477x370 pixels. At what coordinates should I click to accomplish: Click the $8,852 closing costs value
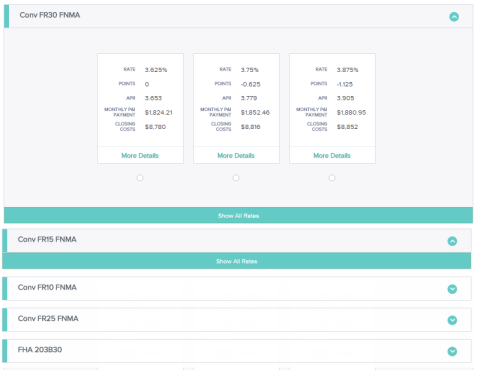[x=347, y=127]
